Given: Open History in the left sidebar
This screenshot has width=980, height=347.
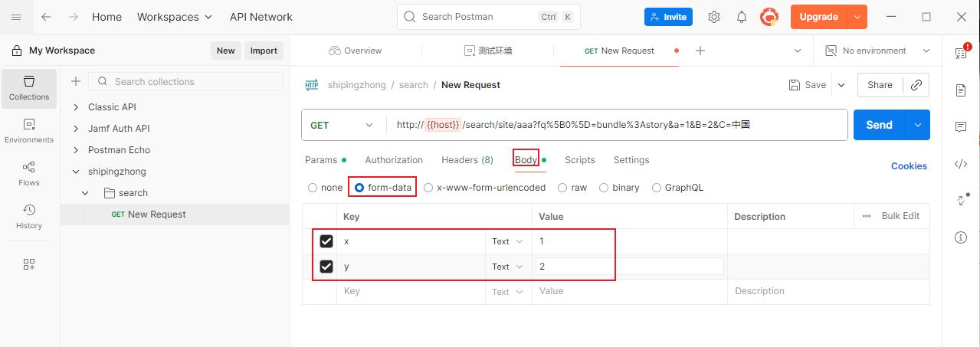Looking at the screenshot, I should click(29, 217).
